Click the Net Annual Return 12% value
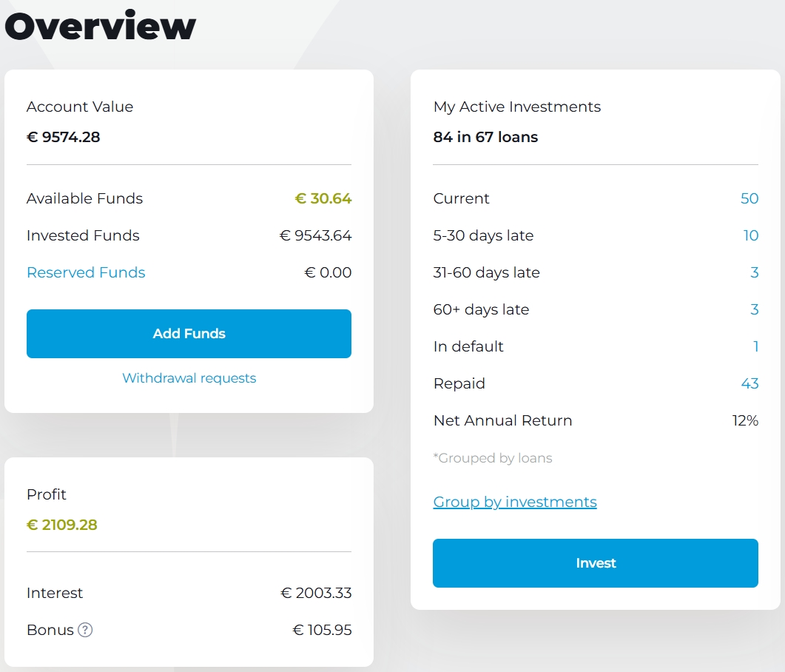Screen dimensions: 785x672 point(745,420)
